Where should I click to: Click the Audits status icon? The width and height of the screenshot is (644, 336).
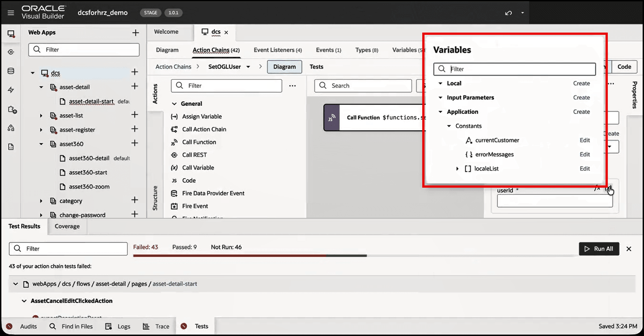tap(9, 326)
